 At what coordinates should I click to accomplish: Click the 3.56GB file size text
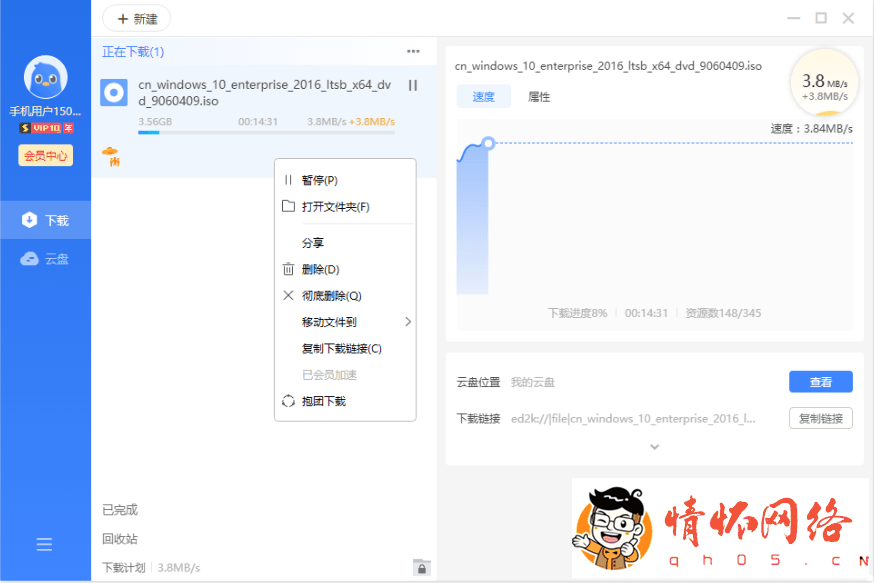[155, 122]
